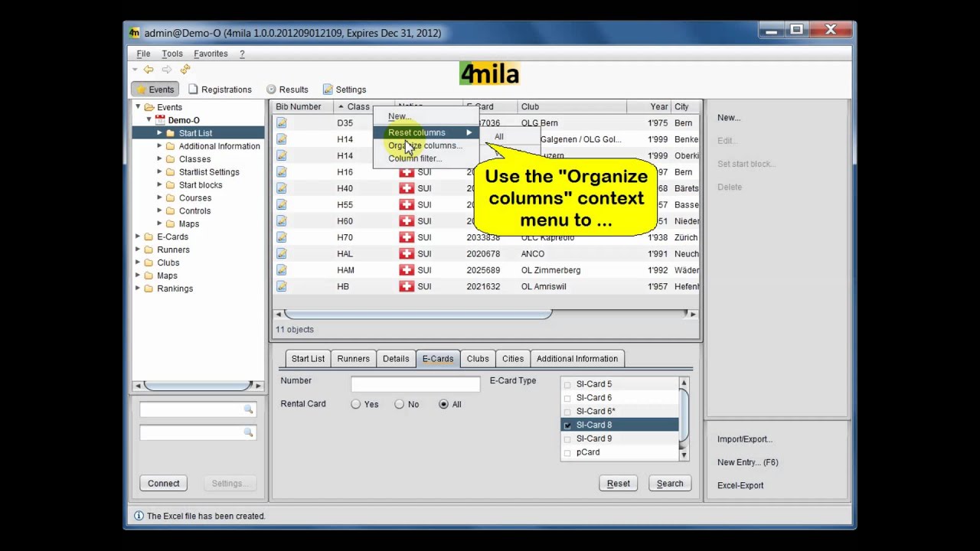Expand the Startlist Settings tree node
The width and height of the screenshot is (980, 551).
click(x=160, y=172)
